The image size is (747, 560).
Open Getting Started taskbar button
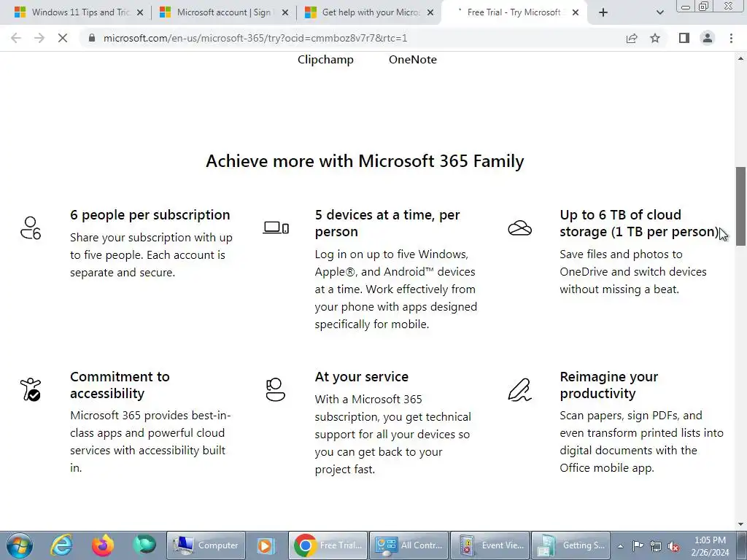click(x=570, y=545)
